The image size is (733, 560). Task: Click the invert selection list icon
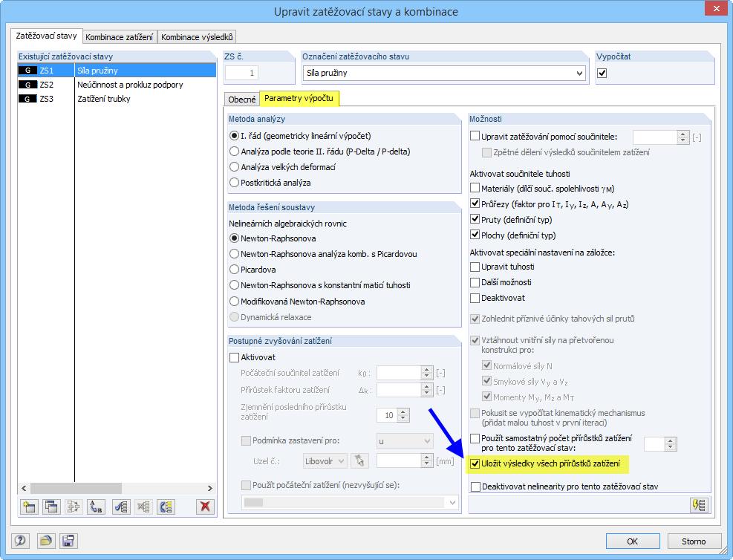click(x=166, y=507)
